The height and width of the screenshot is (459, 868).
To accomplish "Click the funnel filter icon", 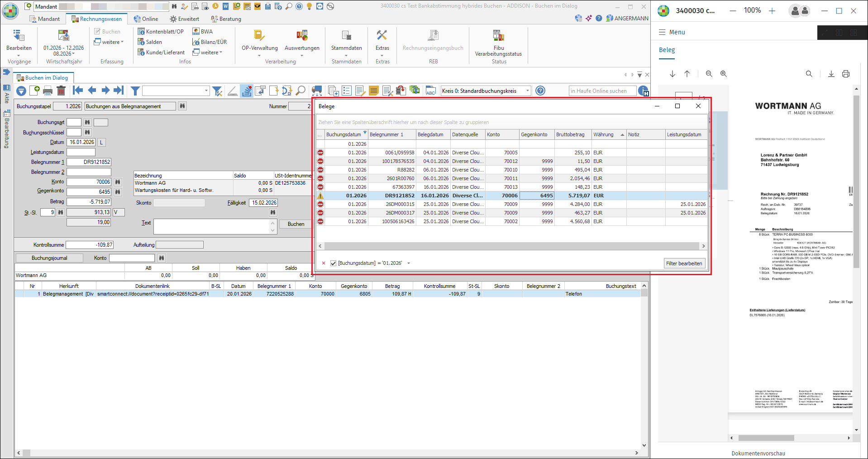I will click(135, 91).
